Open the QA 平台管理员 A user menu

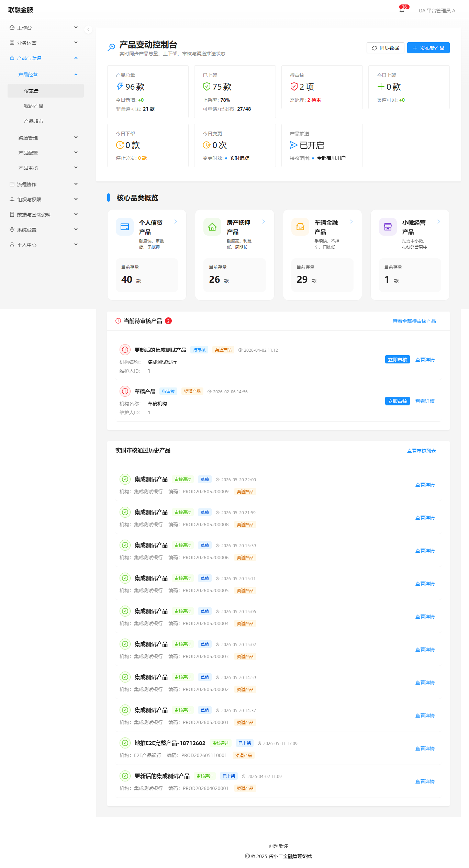[x=437, y=11]
